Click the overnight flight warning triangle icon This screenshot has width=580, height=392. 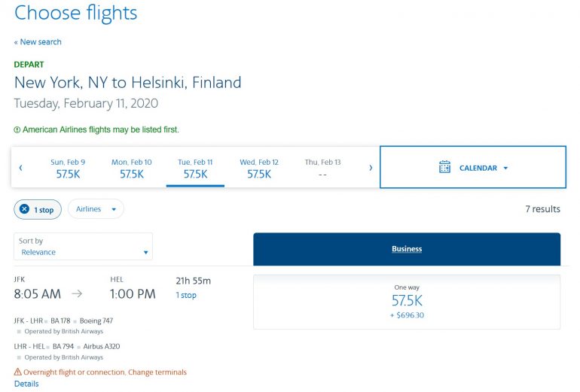point(18,372)
